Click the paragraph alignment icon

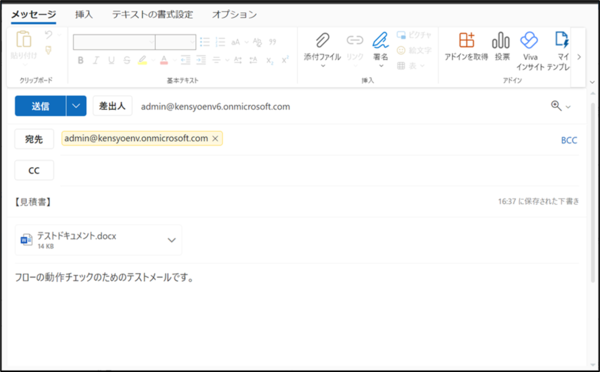[x=217, y=60]
